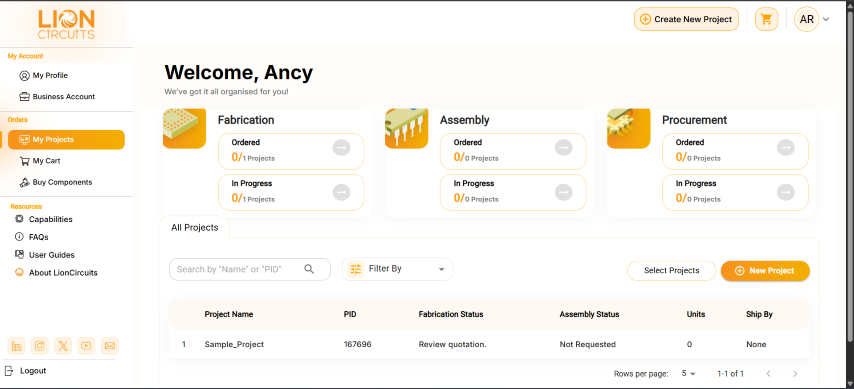
Task: Click the X (Twitter) social icon
Action: [x=63, y=346]
